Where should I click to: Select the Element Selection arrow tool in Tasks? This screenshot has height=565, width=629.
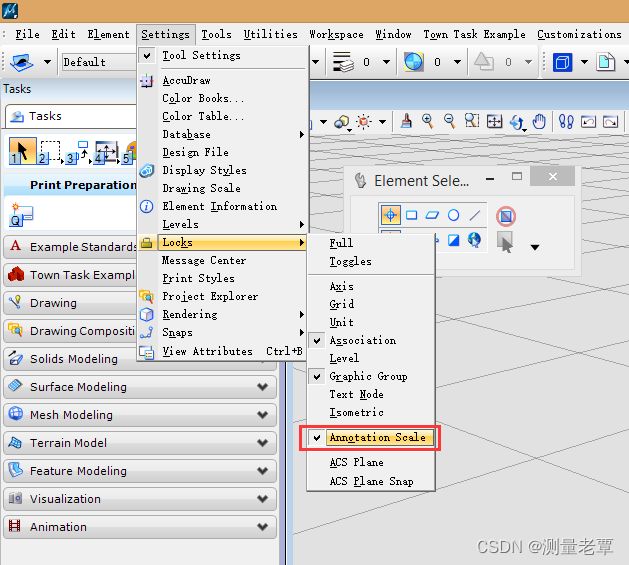point(22,151)
